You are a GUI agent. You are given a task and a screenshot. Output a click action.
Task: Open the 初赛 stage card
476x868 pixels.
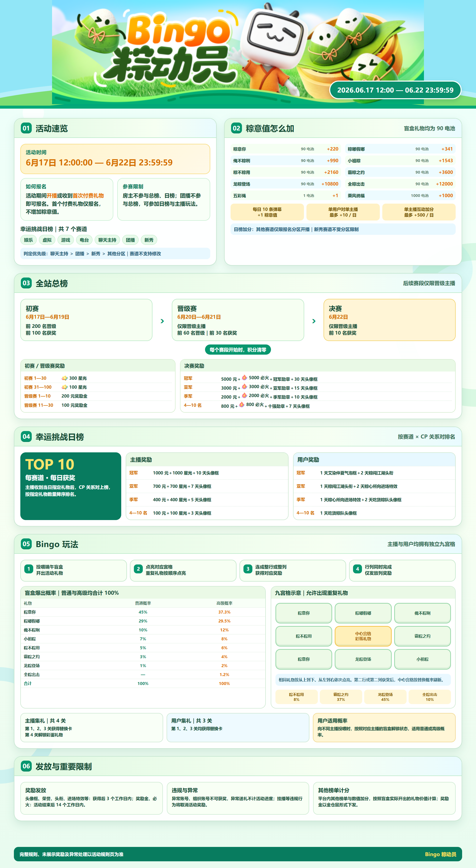tap(86, 320)
